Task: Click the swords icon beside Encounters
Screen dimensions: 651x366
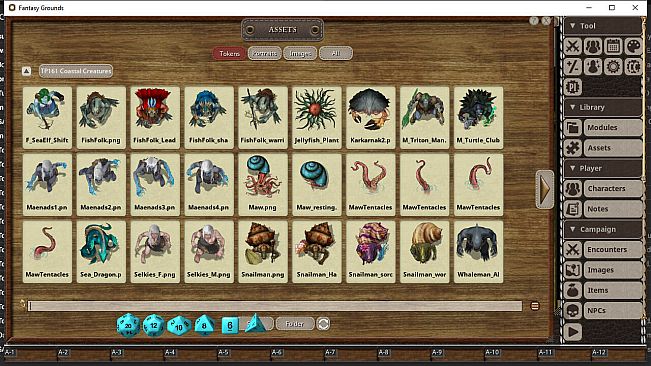Action: coord(573,249)
